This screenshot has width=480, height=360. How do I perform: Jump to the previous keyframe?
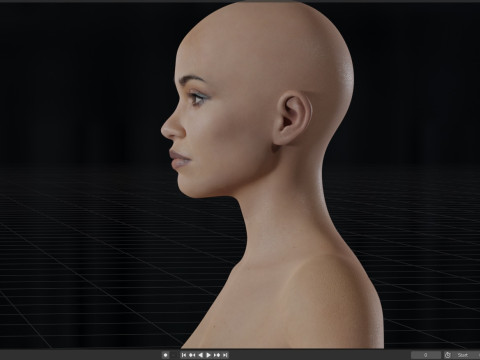[192, 355]
